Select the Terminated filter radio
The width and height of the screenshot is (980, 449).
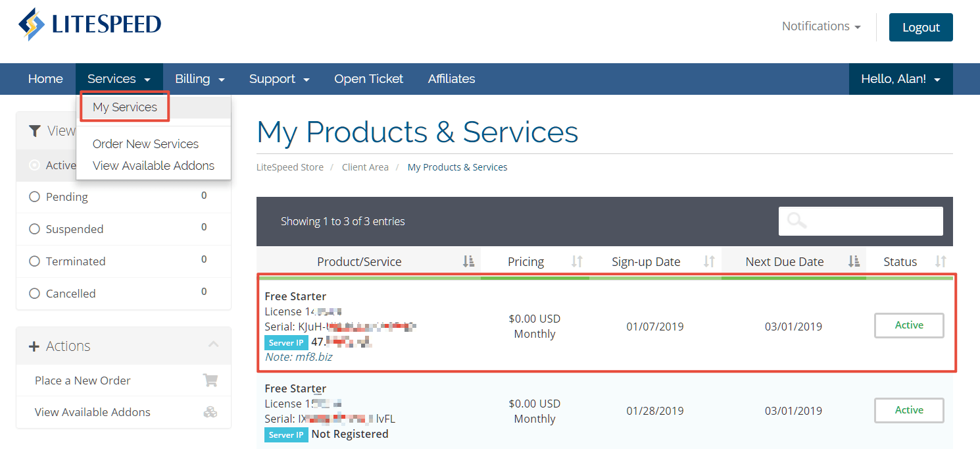coord(35,261)
